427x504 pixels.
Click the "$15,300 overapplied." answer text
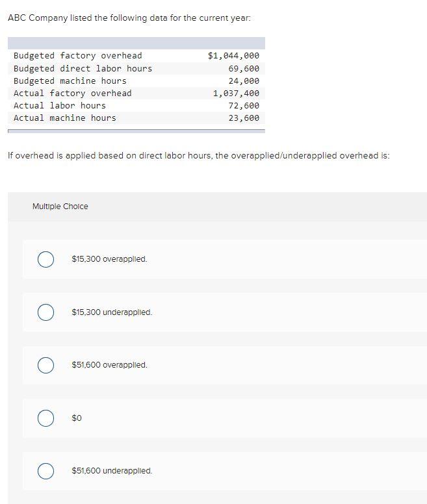pyautogui.click(x=109, y=259)
